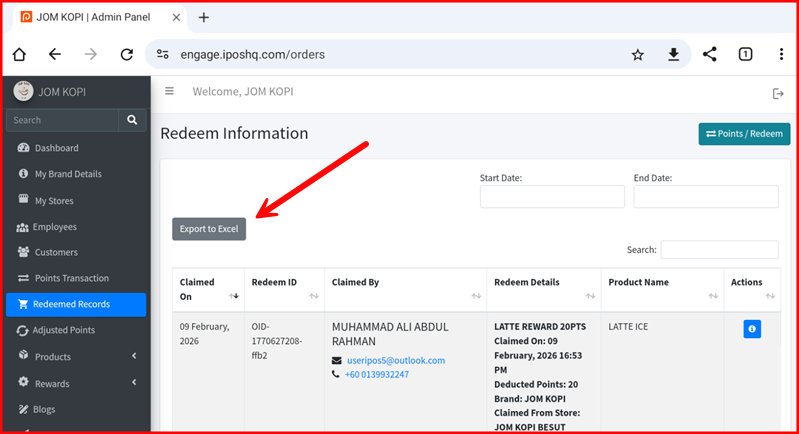Click the sidebar search magnifier button

[132, 120]
